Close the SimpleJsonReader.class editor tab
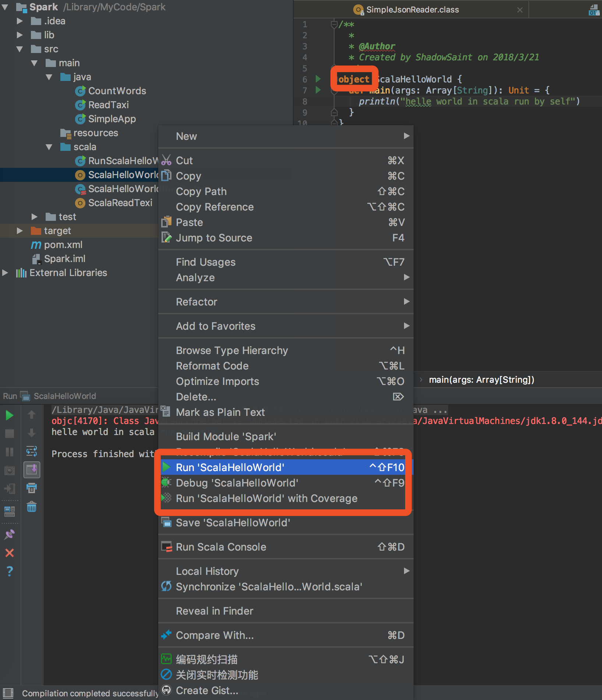This screenshot has height=700, width=602. pyautogui.click(x=520, y=10)
